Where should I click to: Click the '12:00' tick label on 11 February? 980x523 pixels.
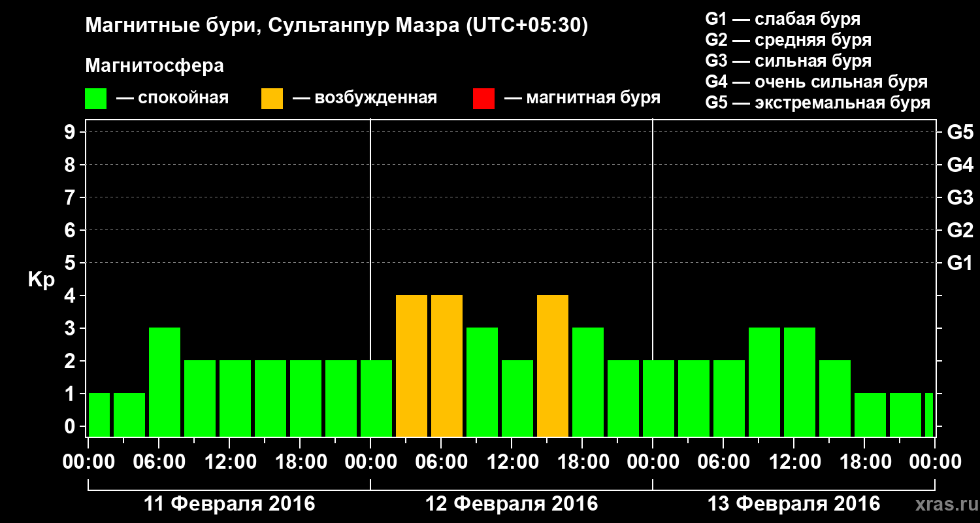coord(229,462)
